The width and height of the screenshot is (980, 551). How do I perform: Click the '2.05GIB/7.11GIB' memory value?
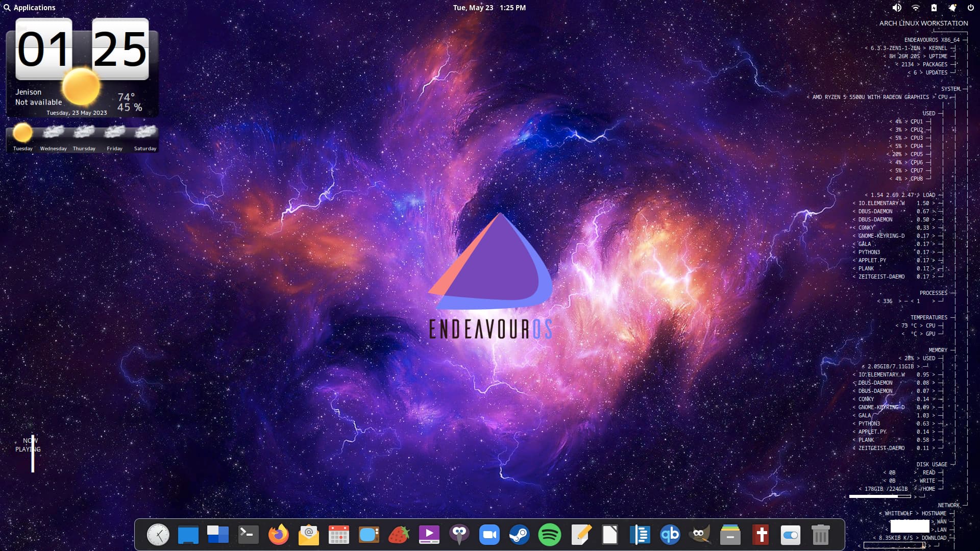891,366
